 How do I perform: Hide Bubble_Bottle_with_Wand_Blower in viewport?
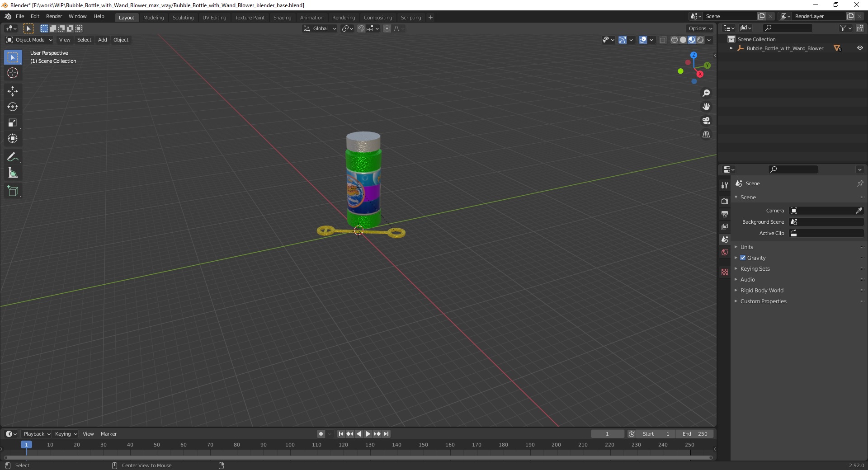859,48
